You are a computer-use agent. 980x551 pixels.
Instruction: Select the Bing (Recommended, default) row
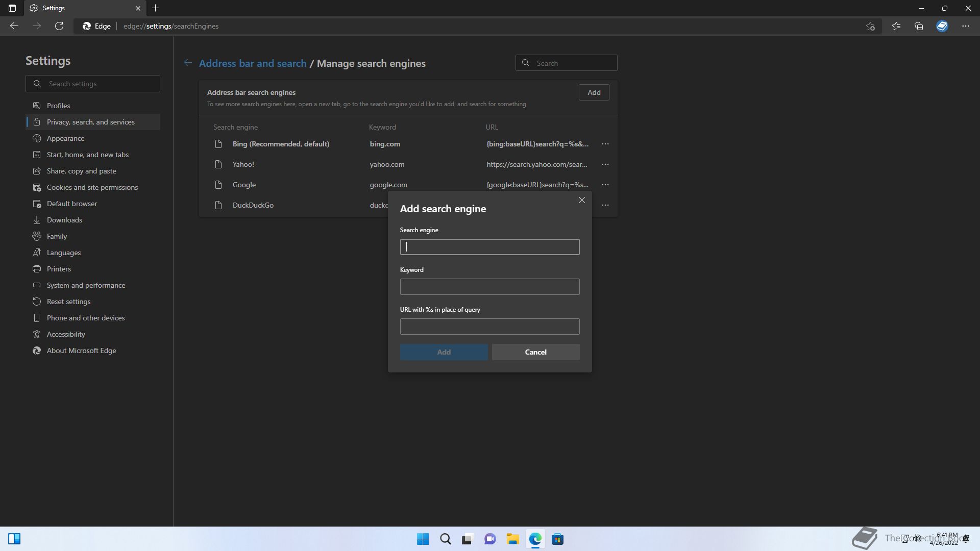(x=408, y=144)
